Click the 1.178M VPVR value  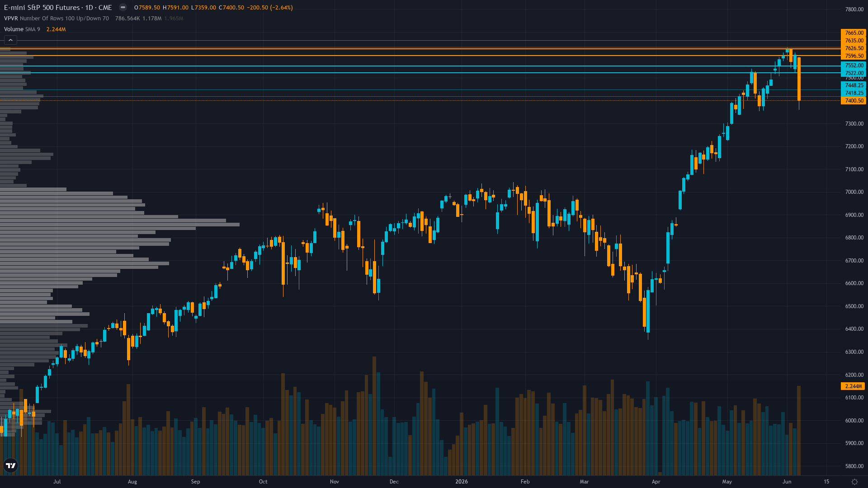pyautogui.click(x=152, y=19)
